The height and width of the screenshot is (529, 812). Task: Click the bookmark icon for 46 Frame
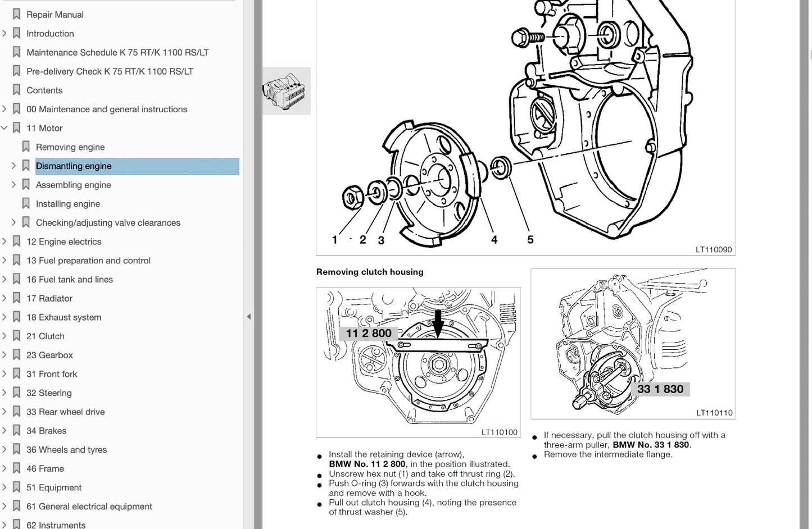pyautogui.click(x=17, y=468)
